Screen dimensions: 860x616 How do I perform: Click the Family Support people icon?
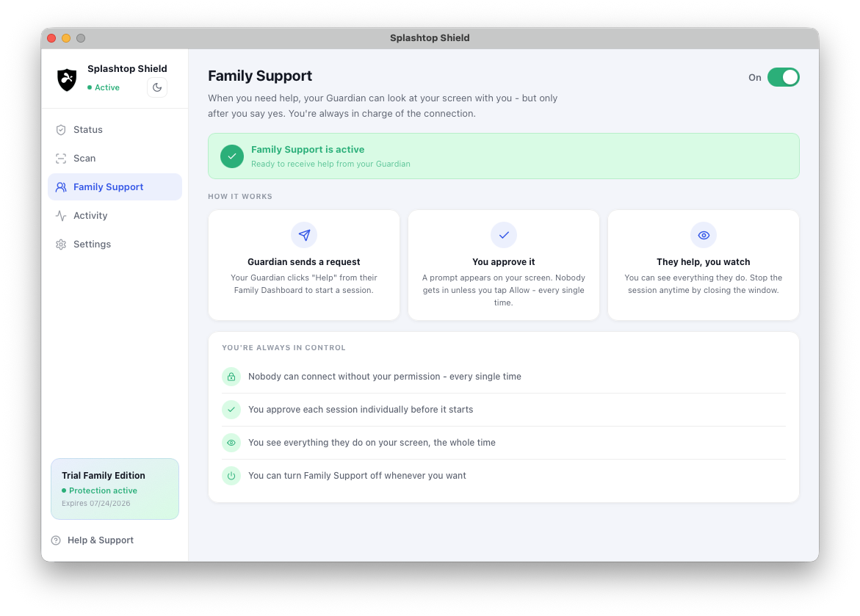pos(61,187)
